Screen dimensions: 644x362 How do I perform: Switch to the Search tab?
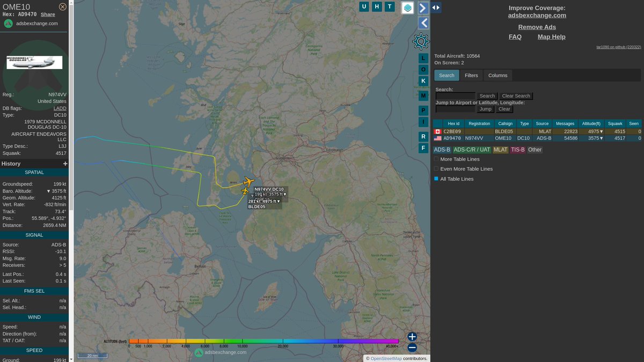pyautogui.click(x=447, y=76)
